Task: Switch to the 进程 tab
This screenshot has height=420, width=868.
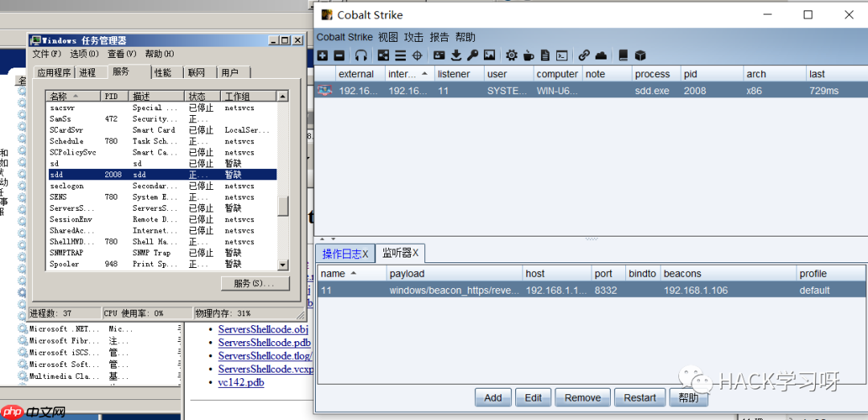Action: (88, 72)
